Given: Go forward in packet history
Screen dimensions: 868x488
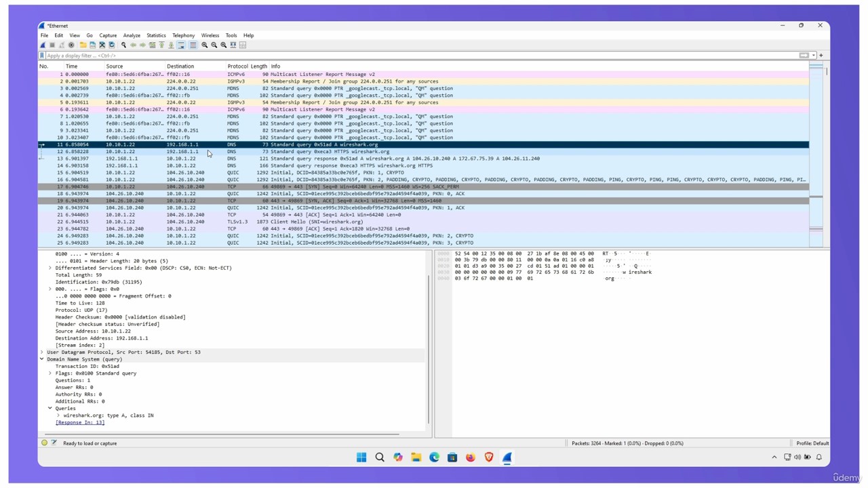Looking at the screenshot, I should [x=142, y=45].
